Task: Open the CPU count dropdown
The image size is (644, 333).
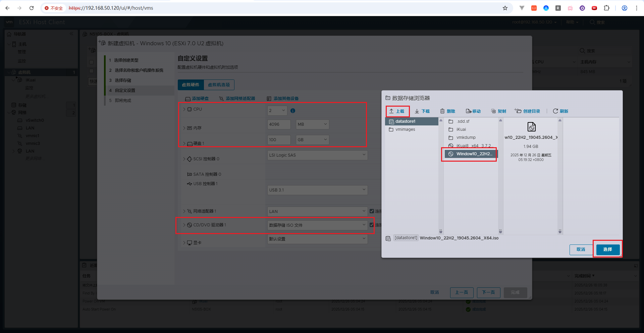Action: [x=277, y=111]
